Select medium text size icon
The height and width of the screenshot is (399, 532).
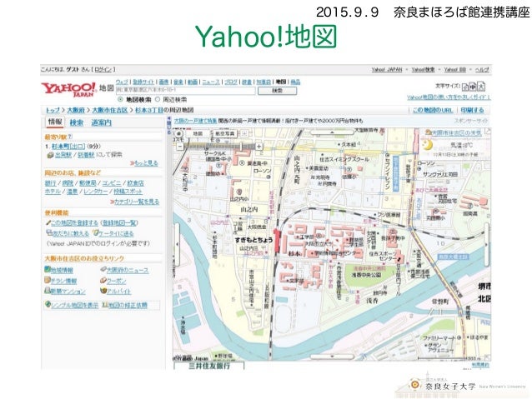[473, 87]
